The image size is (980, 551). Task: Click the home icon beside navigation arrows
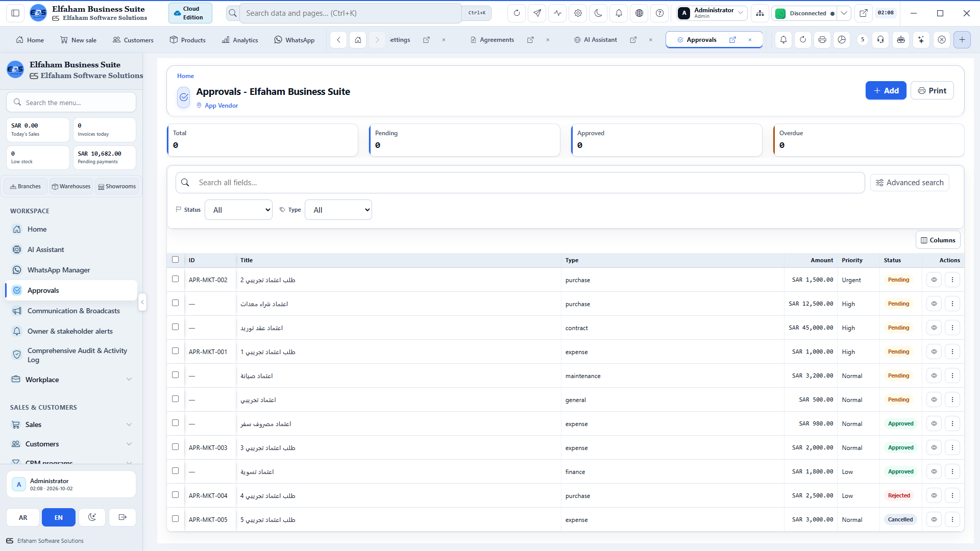point(358,40)
